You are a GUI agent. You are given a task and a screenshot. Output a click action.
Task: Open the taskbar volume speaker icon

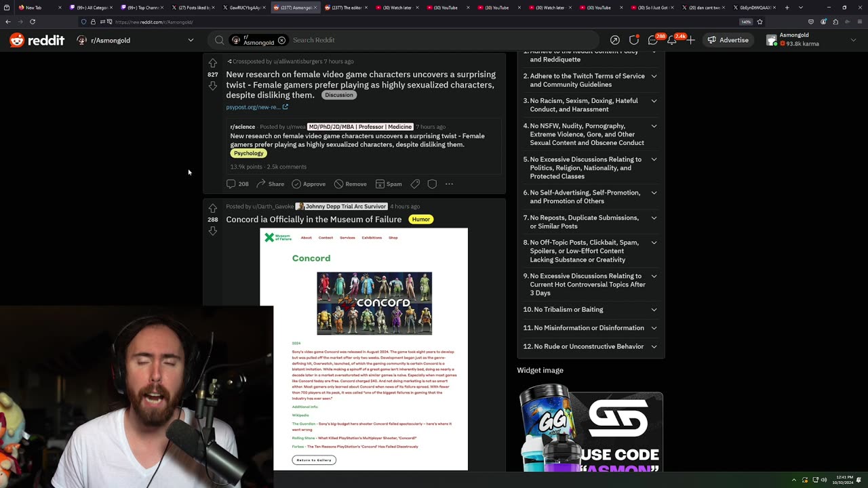coord(824,480)
